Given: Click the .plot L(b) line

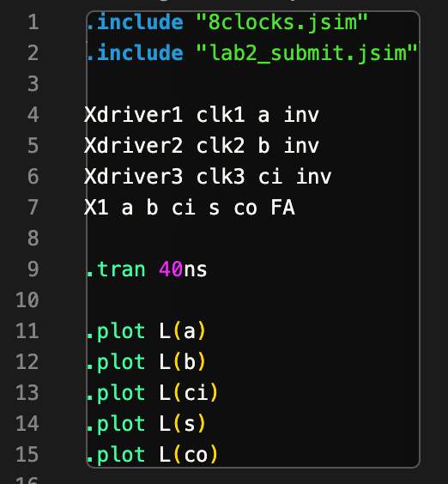Looking at the screenshot, I should point(146,362).
